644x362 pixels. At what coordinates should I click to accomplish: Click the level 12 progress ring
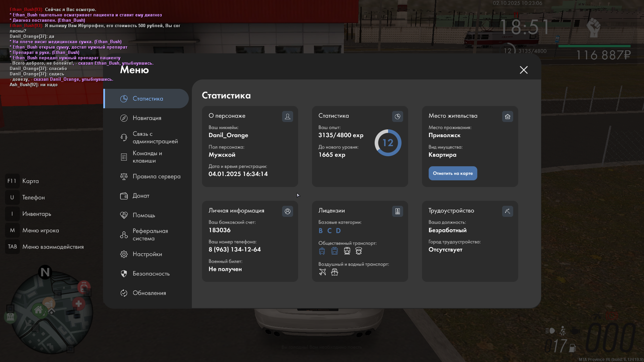click(388, 143)
